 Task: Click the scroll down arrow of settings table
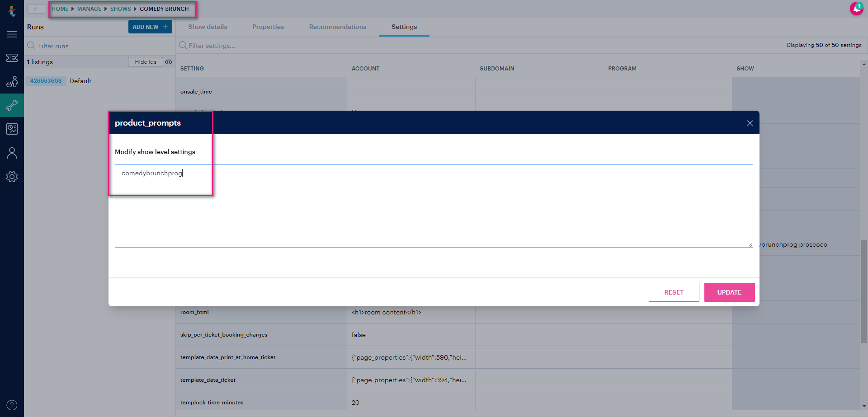tap(864, 406)
